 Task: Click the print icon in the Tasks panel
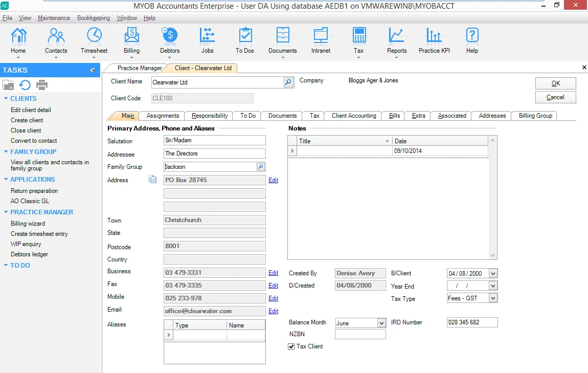tap(41, 85)
